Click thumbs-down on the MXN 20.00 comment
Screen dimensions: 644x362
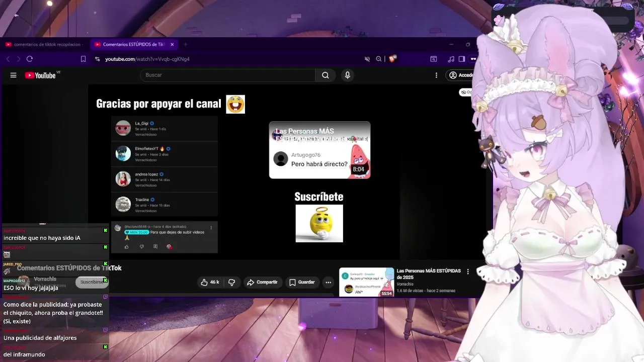[141, 246]
